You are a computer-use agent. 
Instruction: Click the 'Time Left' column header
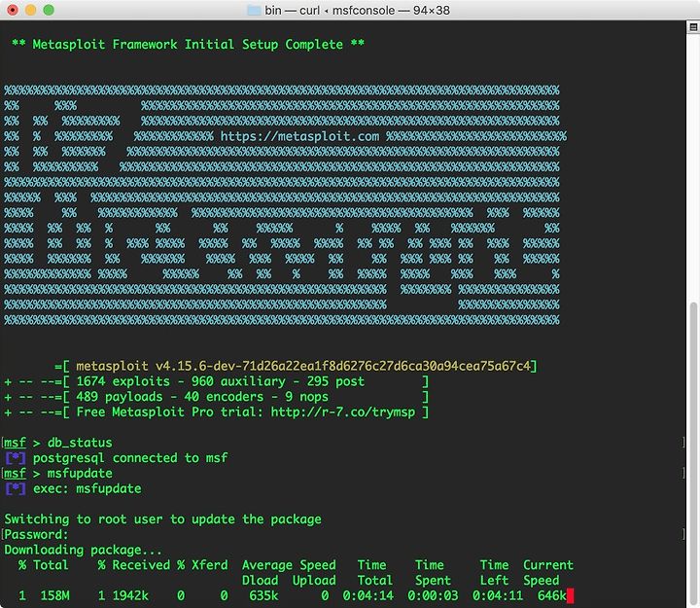(494, 573)
